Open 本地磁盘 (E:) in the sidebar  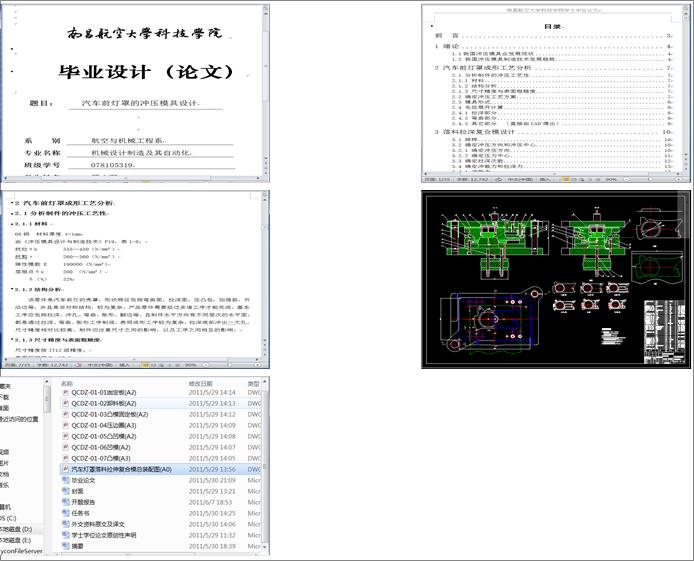click(16, 540)
